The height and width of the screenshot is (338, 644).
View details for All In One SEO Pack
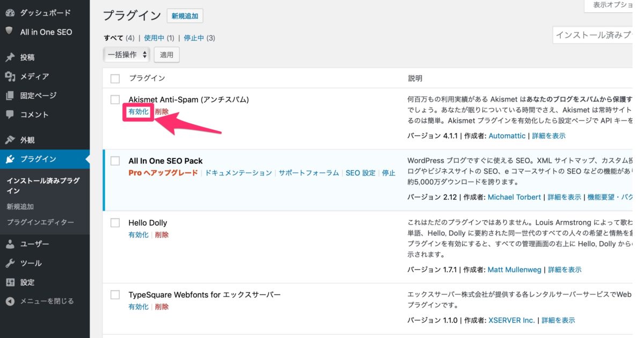pyautogui.click(x=564, y=197)
